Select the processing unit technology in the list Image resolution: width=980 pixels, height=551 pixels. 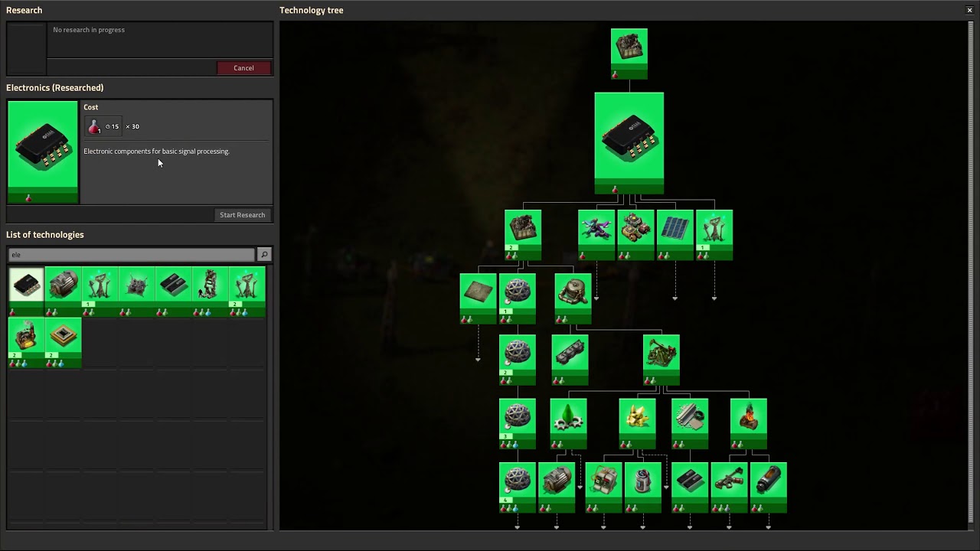63,342
